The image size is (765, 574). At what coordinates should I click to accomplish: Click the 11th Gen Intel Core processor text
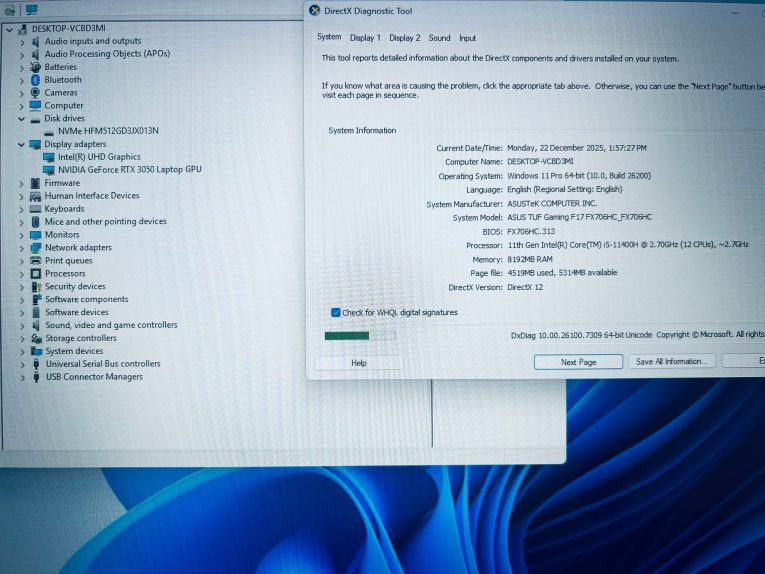point(628,245)
